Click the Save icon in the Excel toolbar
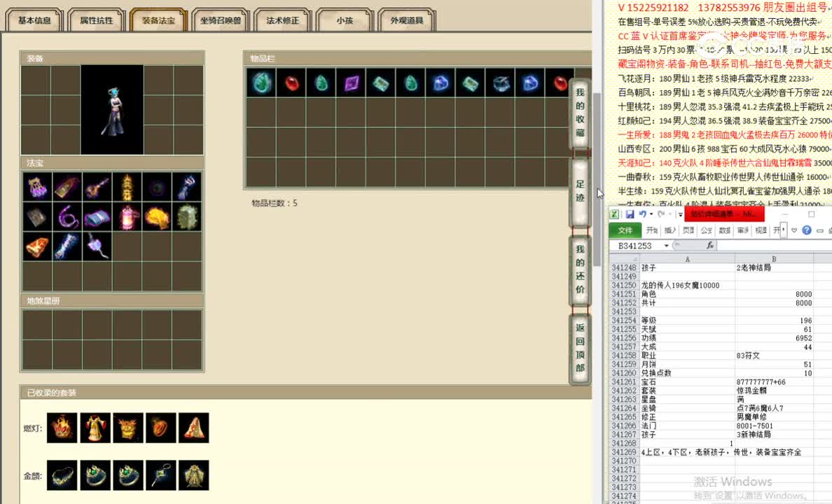Image resolution: width=832 pixels, height=504 pixels. [630, 214]
